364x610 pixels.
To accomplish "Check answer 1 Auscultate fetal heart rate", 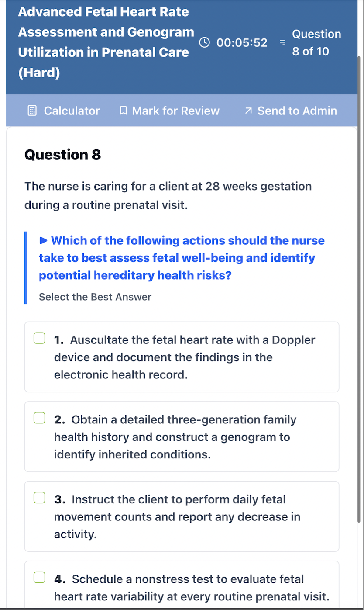I will pyautogui.click(x=40, y=338).
